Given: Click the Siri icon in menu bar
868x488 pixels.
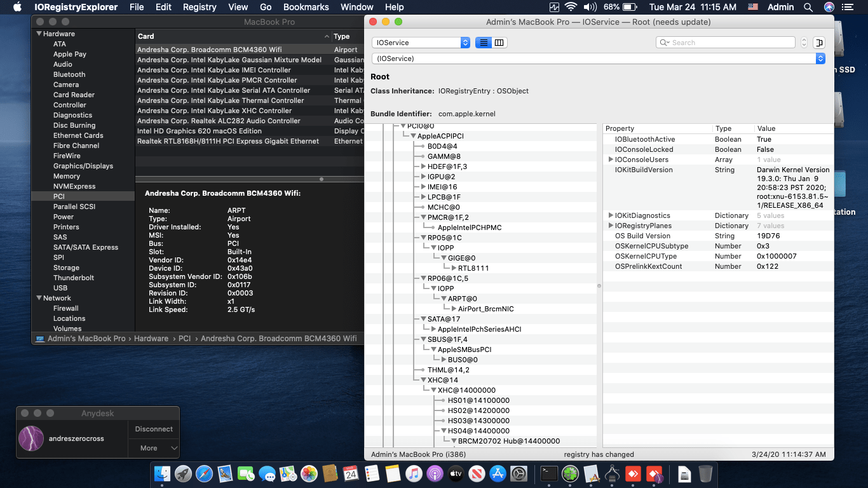Looking at the screenshot, I should point(829,7).
